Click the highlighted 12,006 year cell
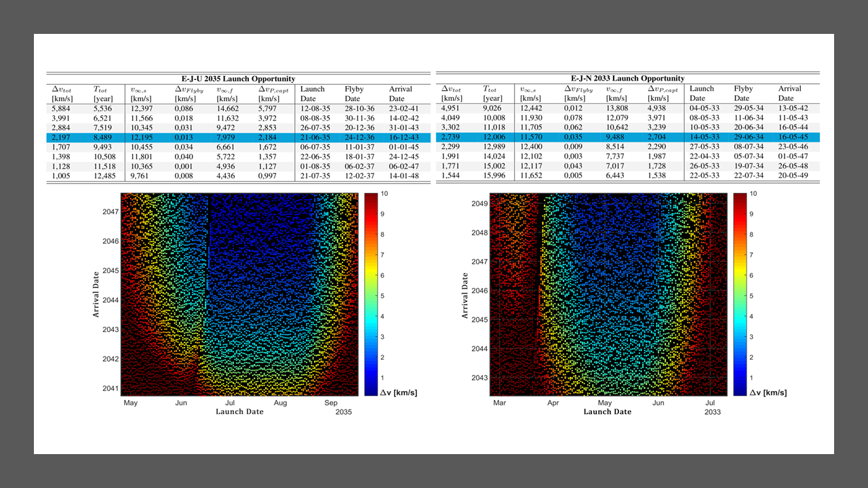The width and height of the screenshot is (868, 488). (x=495, y=137)
